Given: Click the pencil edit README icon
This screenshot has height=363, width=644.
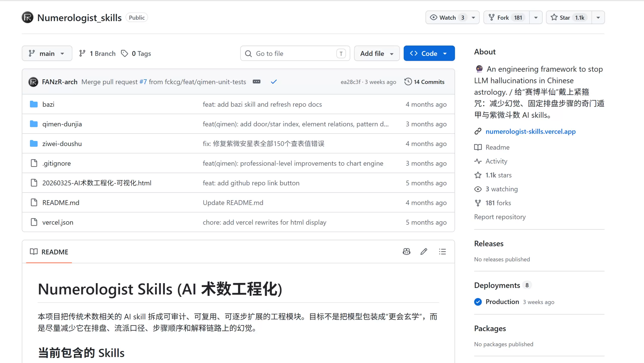Looking at the screenshot, I should click(x=424, y=251).
